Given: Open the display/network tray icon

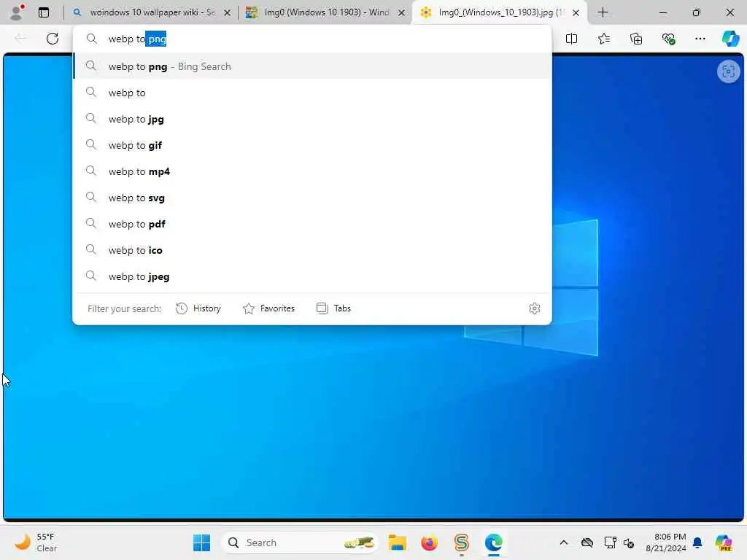Looking at the screenshot, I should tap(610, 542).
